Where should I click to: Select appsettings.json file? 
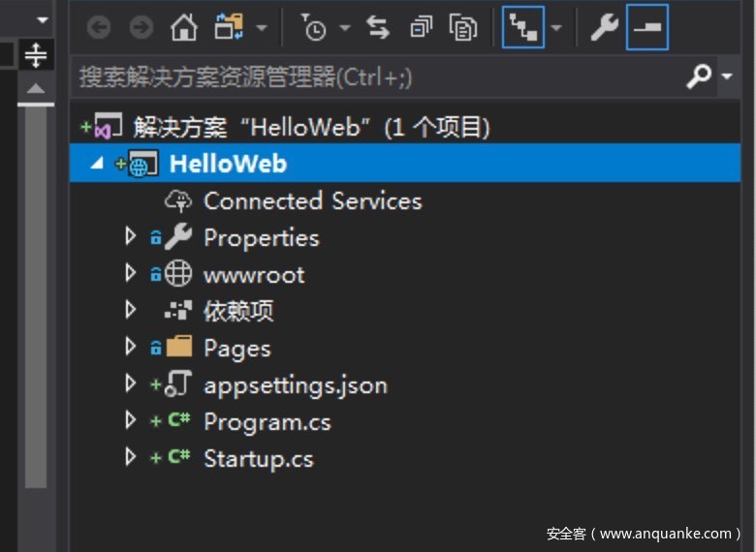point(295,384)
